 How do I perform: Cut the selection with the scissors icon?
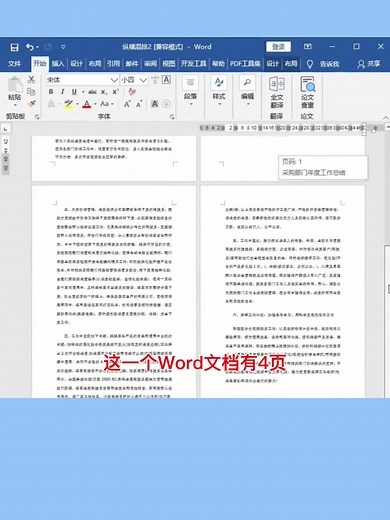click(x=31, y=79)
